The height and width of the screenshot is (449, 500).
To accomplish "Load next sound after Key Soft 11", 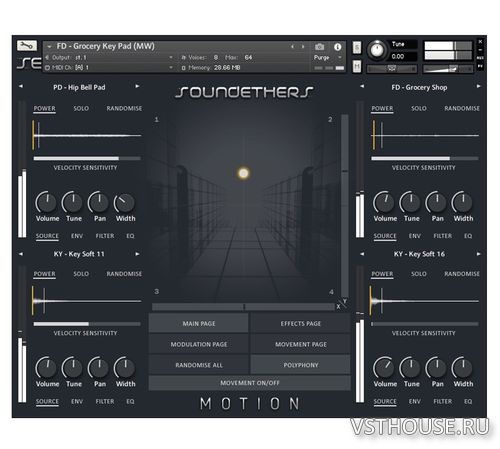I will pyautogui.click(x=137, y=254).
